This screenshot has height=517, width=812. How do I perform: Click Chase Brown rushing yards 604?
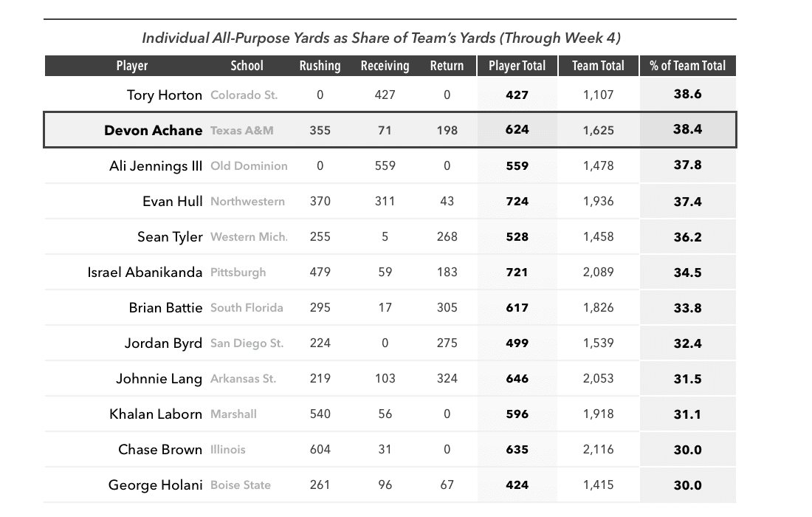click(320, 450)
